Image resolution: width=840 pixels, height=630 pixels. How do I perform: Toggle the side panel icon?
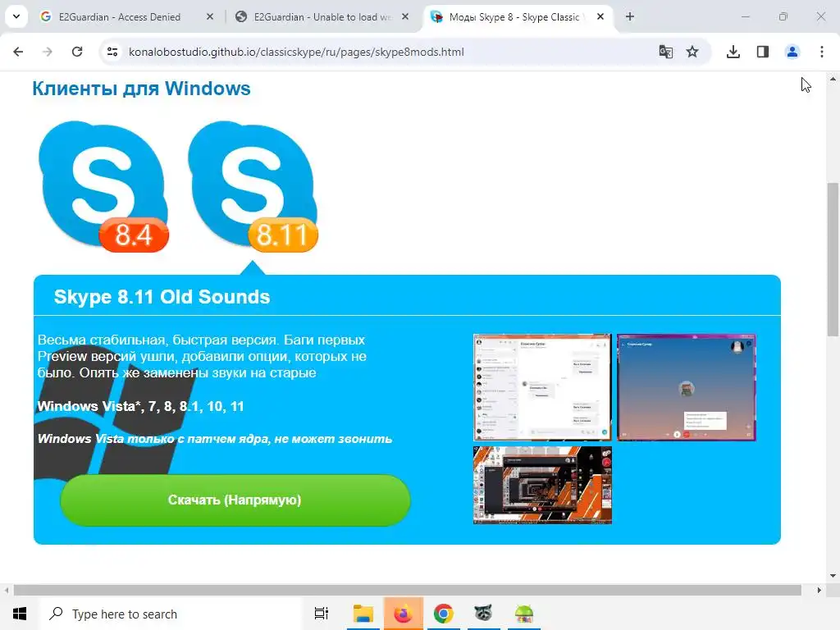coord(763,52)
